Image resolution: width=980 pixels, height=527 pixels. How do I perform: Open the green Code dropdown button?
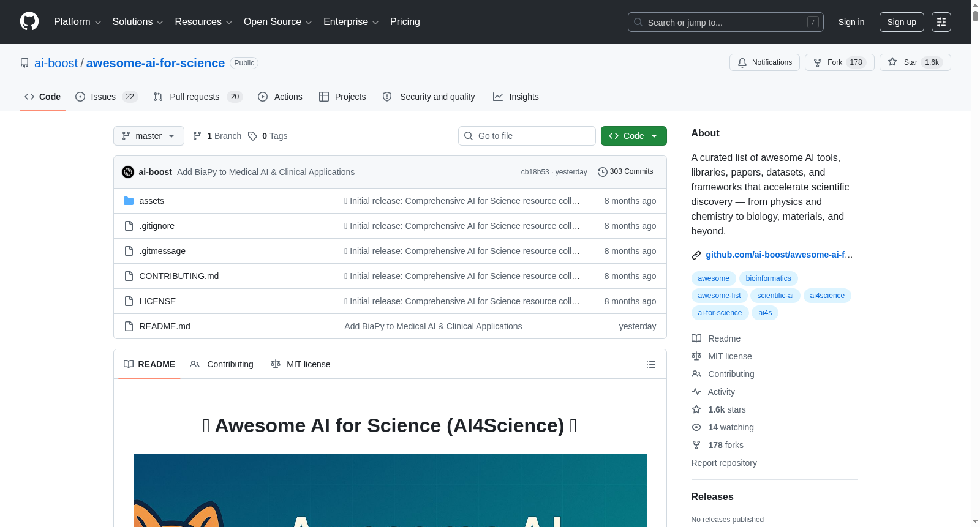(634, 136)
